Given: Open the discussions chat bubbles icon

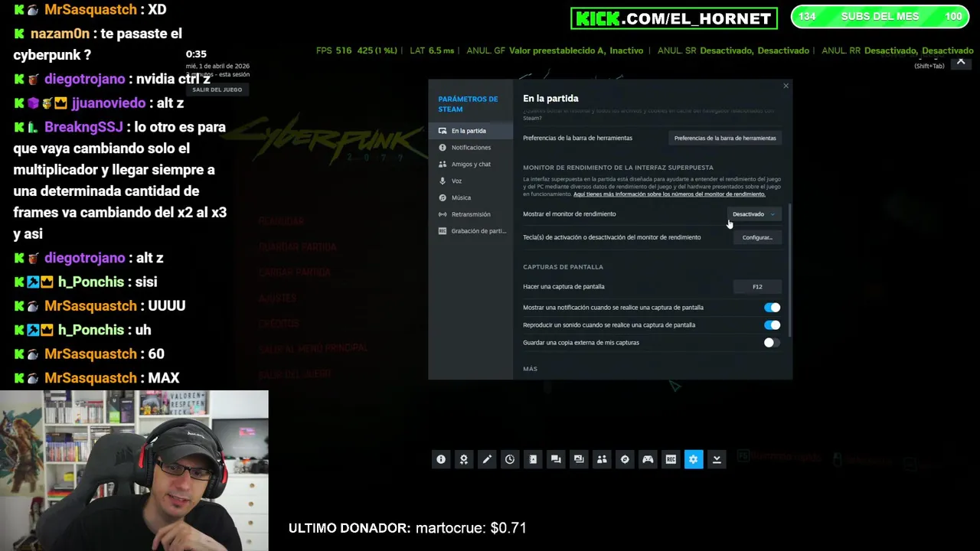Looking at the screenshot, I should tap(556, 459).
